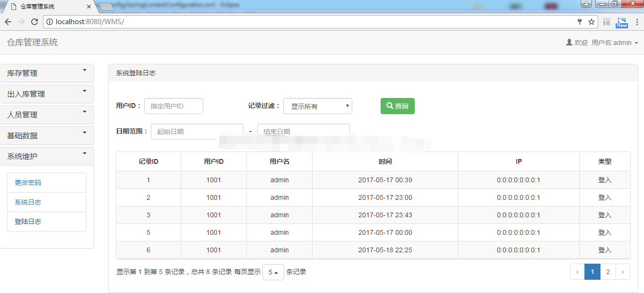Expand the 库存管理 sidebar section
644x293 pixels.
(47, 73)
